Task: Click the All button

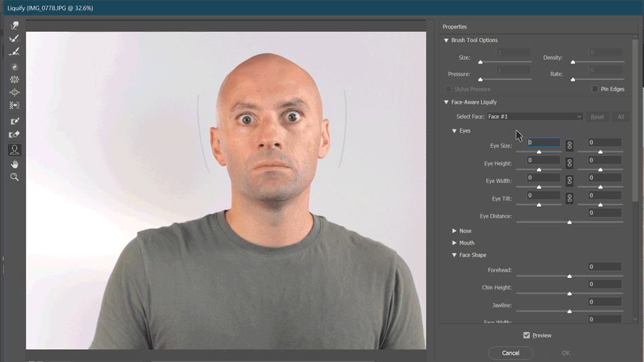Action: [x=620, y=117]
